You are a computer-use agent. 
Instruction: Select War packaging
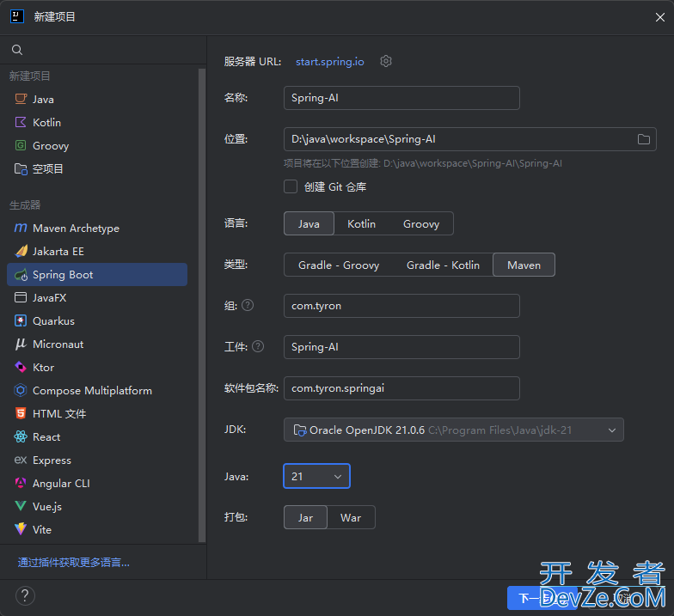pos(351,517)
